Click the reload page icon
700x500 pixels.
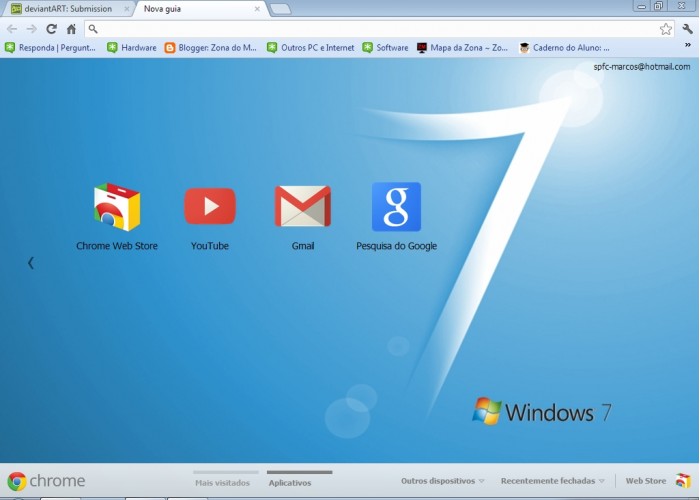pos(51,29)
